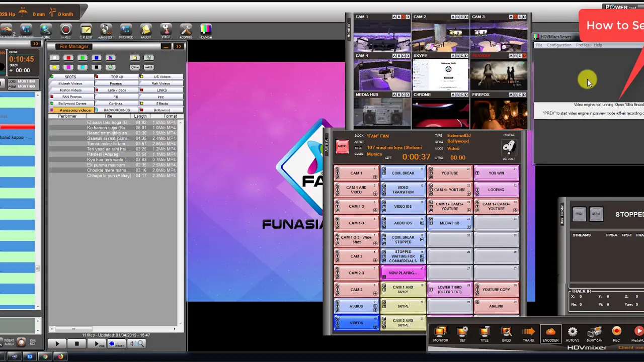644x362 pixels.
Task: Trigger the LOWER THIRD (ENTER TEXT) button
Action: [x=449, y=290]
